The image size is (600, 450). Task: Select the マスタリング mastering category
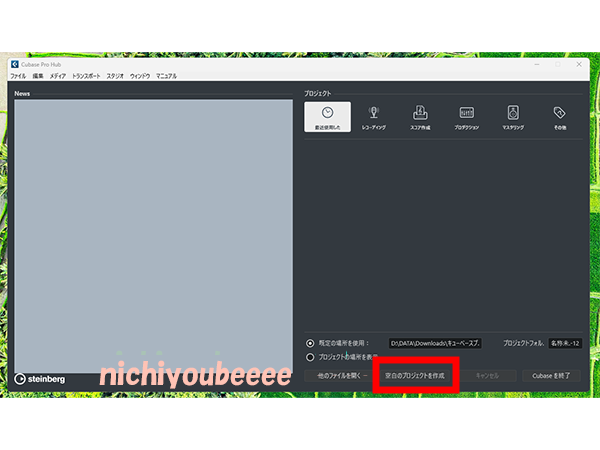pyautogui.click(x=513, y=117)
